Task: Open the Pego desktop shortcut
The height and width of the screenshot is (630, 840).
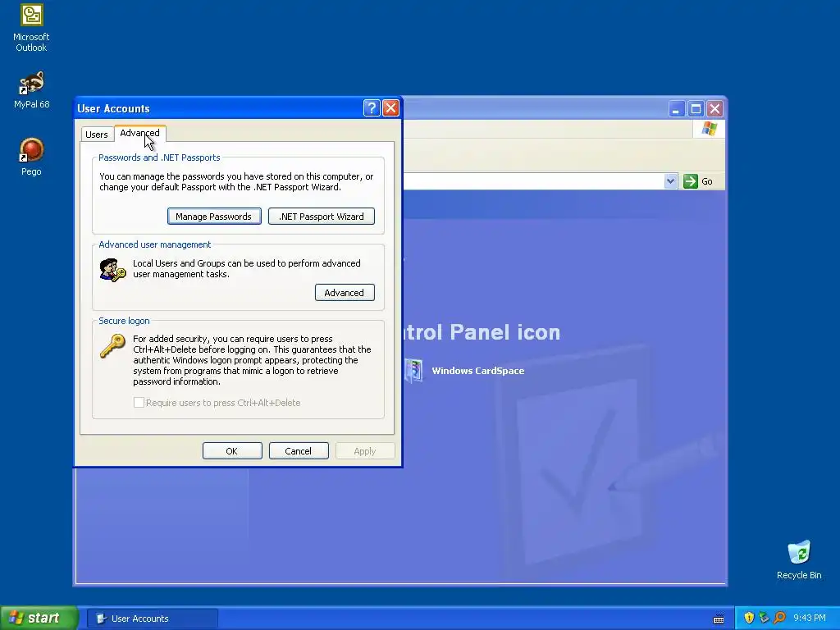Action: pos(31,157)
